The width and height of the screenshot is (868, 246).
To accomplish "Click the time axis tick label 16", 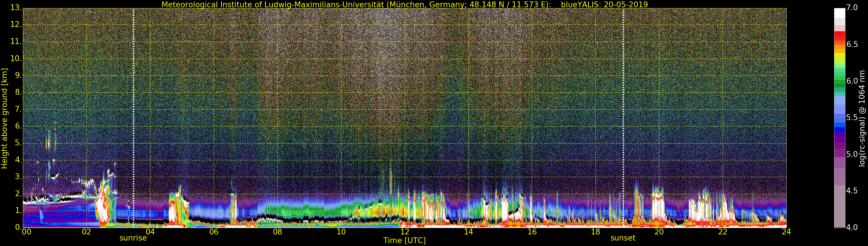I will (532, 232).
